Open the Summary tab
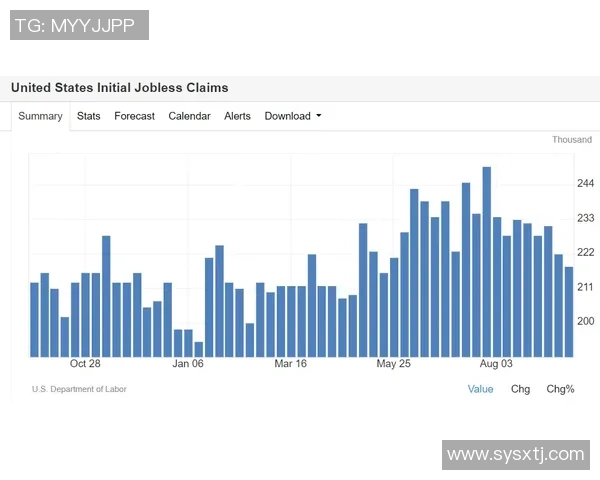The width and height of the screenshot is (600, 480). (40, 116)
